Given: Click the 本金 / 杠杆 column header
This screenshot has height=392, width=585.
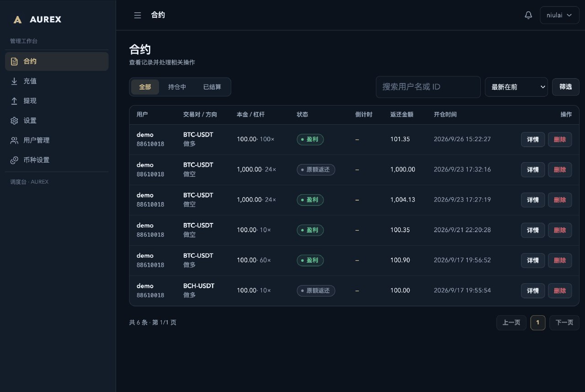Looking at the screenshot, I should [250, 115].
